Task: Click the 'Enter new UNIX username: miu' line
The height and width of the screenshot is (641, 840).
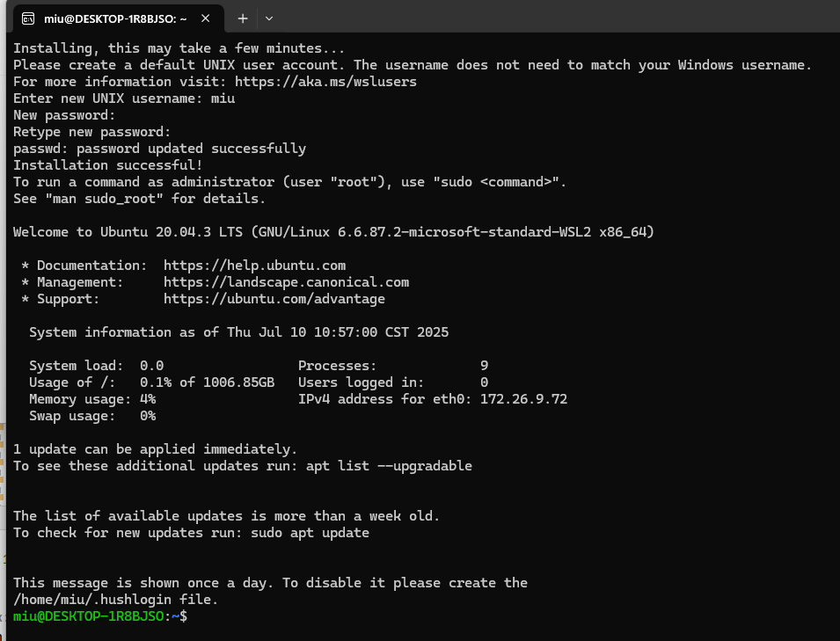Action: tap(124, 98)
